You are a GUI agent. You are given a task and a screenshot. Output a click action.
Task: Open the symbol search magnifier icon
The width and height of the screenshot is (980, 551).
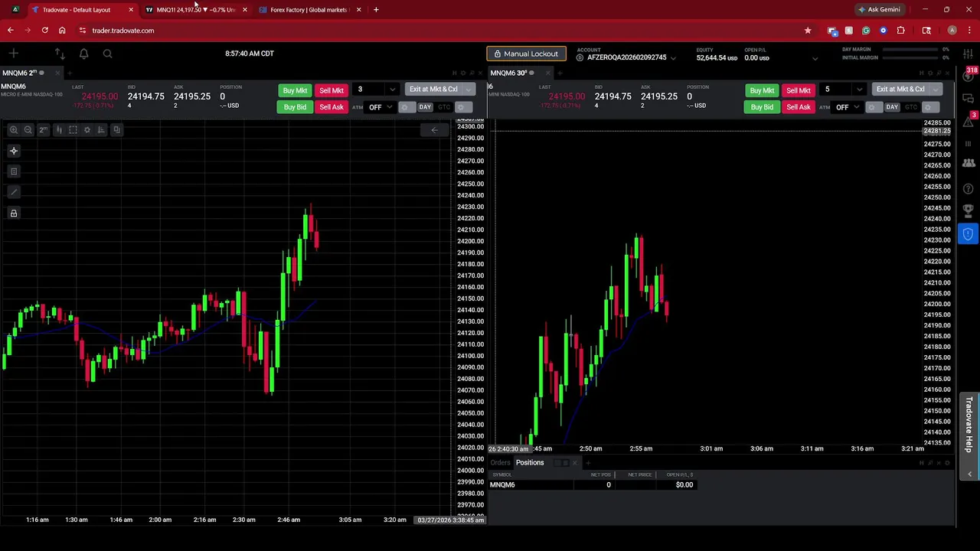tap(107, 54)
